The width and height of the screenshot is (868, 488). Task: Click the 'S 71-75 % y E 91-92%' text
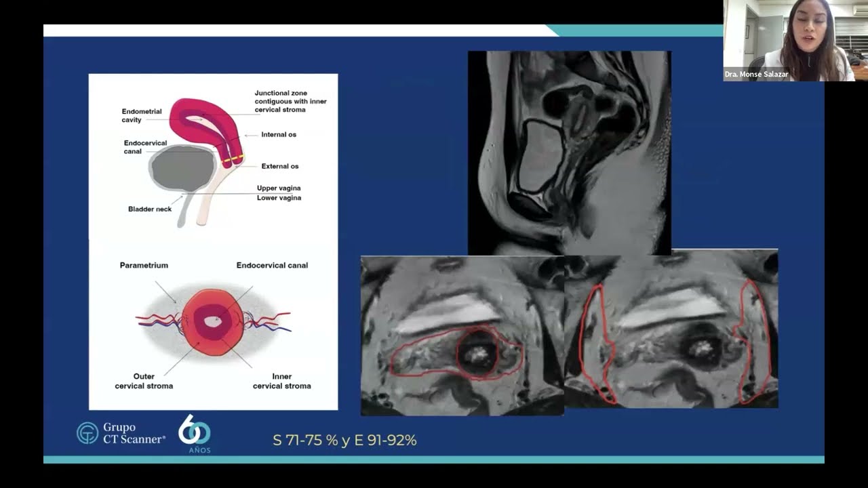click(x=344, y=440)
